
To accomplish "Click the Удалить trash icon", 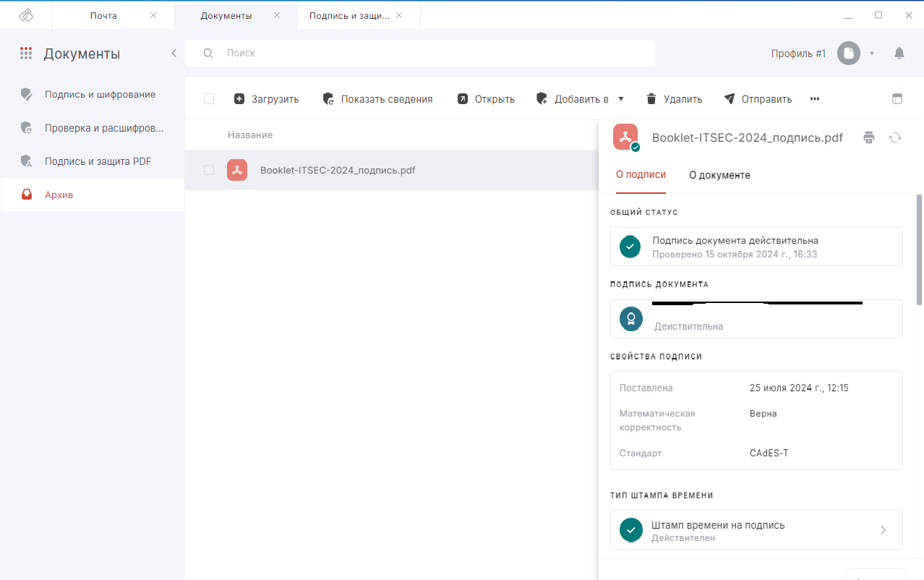I will coord(651,99).
